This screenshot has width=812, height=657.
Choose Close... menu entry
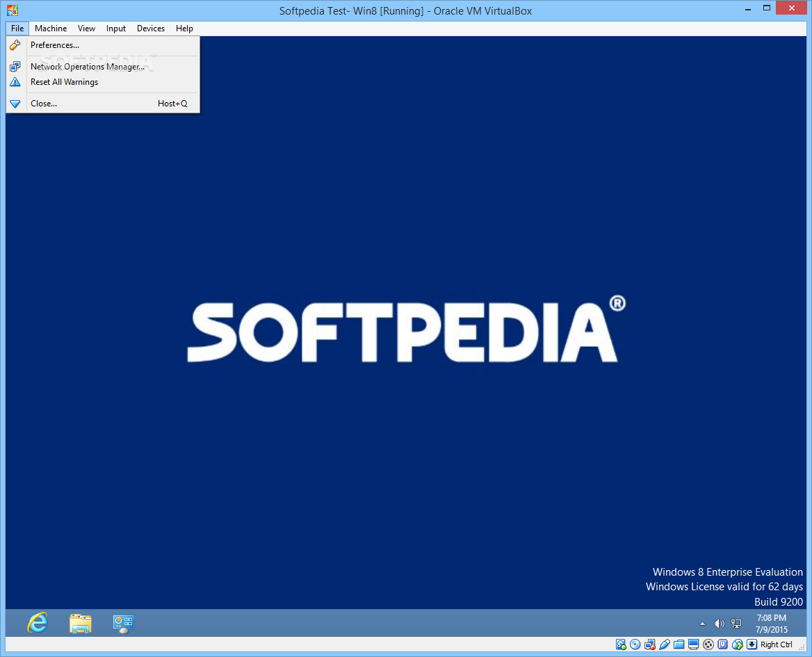coord(102,104)
